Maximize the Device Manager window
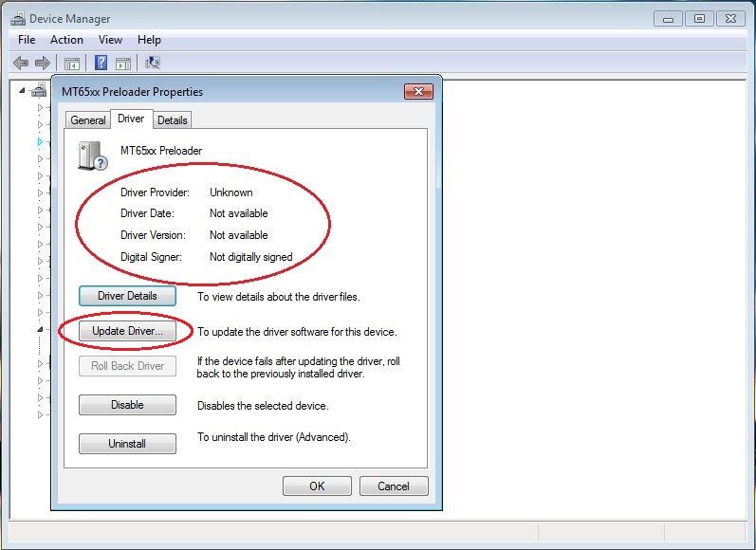 pos(699,19)
